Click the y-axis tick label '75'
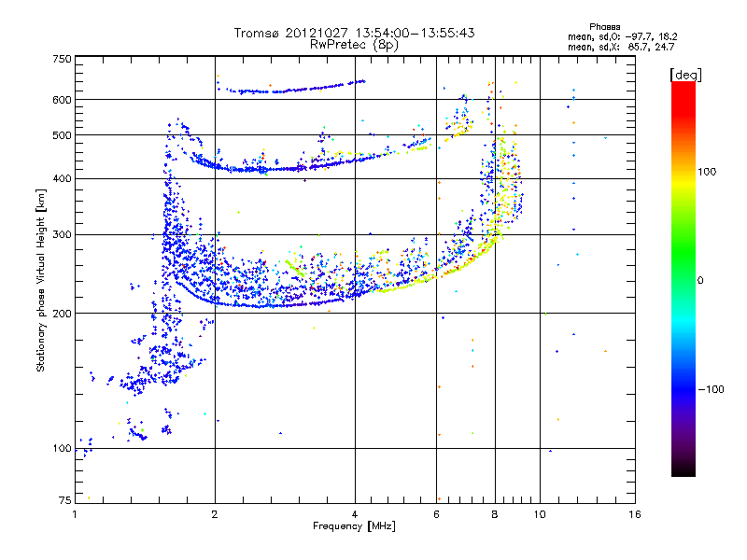 65,500
